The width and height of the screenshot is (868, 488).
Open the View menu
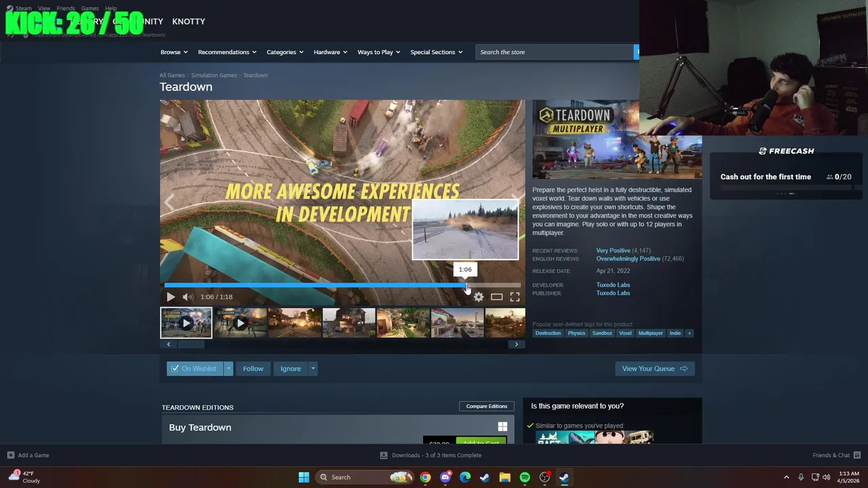[44, 9]
